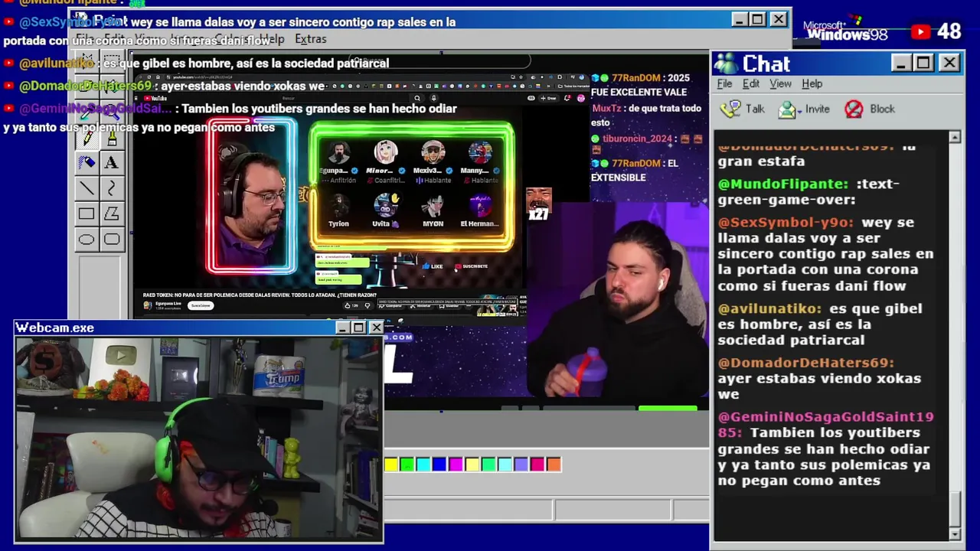Click the x27 emote sticker
Screen dimensions: 980x551
tap(538, 204)
